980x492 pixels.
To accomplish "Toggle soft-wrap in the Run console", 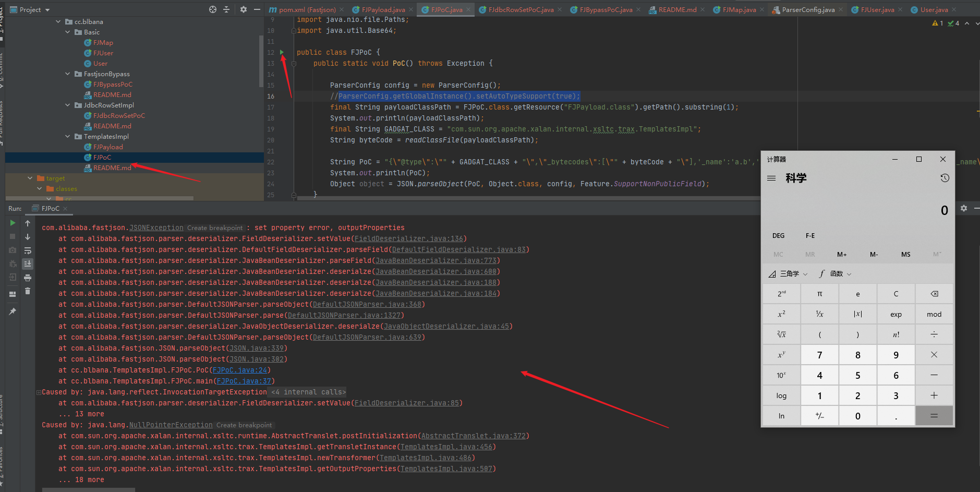I will coord(28,250).
